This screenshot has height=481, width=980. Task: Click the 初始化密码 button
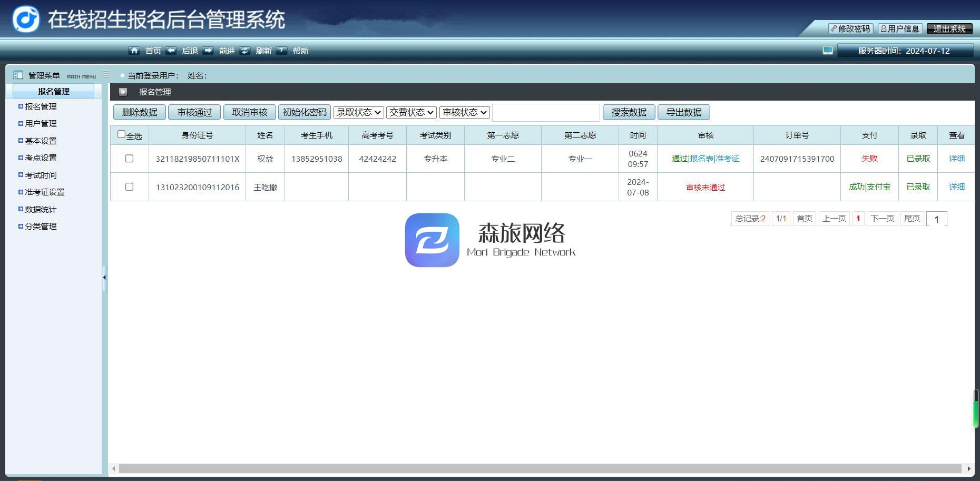[x=305, y=112]
